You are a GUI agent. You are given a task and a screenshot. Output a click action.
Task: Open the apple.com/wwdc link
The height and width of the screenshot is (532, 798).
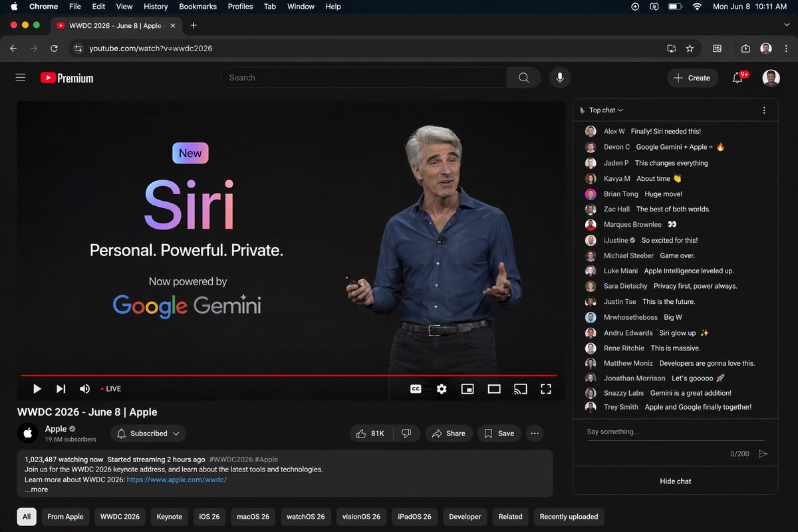(x=177, y=479)
